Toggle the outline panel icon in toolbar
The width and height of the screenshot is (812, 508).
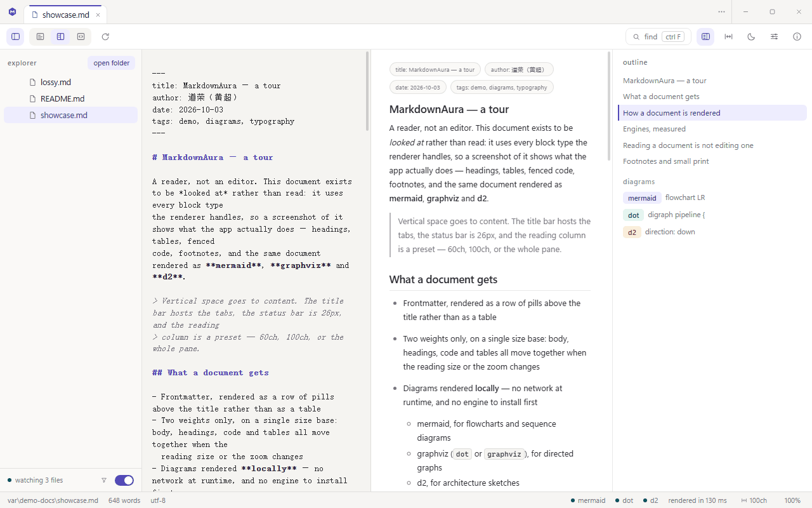coord(705,37)
